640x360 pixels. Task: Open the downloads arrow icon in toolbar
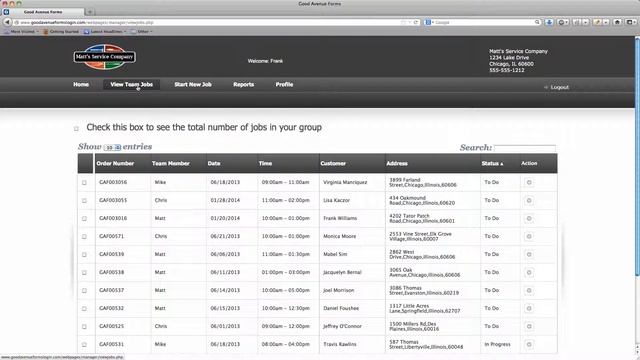[549, 22]
